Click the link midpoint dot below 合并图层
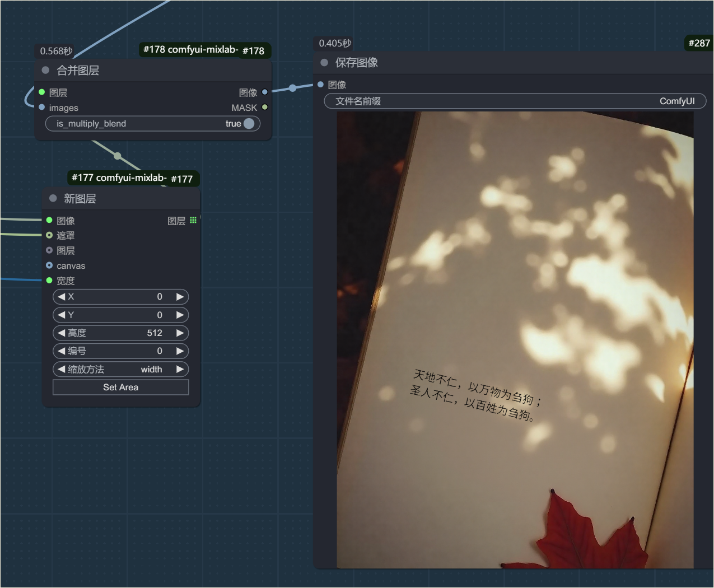 (x=118, y=156)
